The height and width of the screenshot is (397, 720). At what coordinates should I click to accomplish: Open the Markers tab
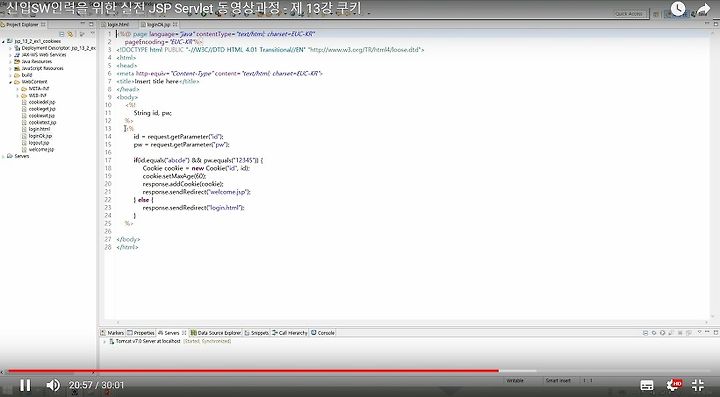[x=113, y=333]
